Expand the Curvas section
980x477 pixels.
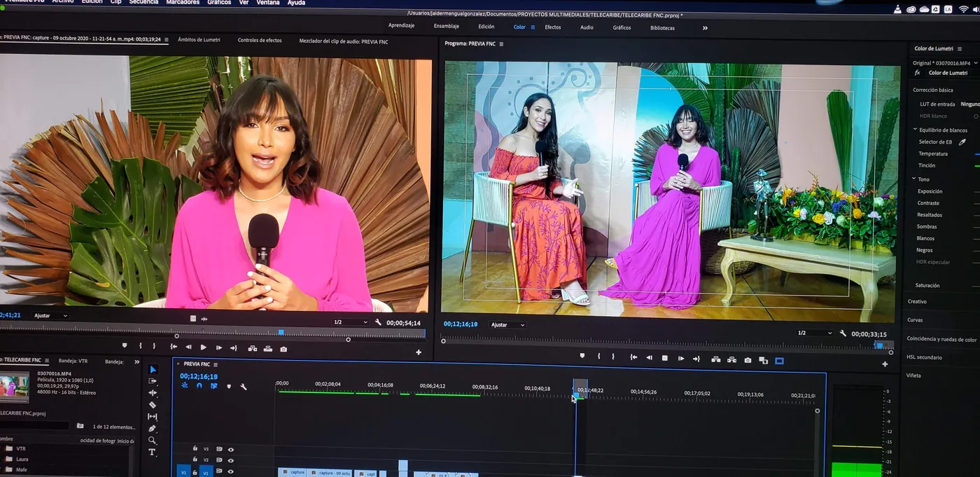point(915,319)
